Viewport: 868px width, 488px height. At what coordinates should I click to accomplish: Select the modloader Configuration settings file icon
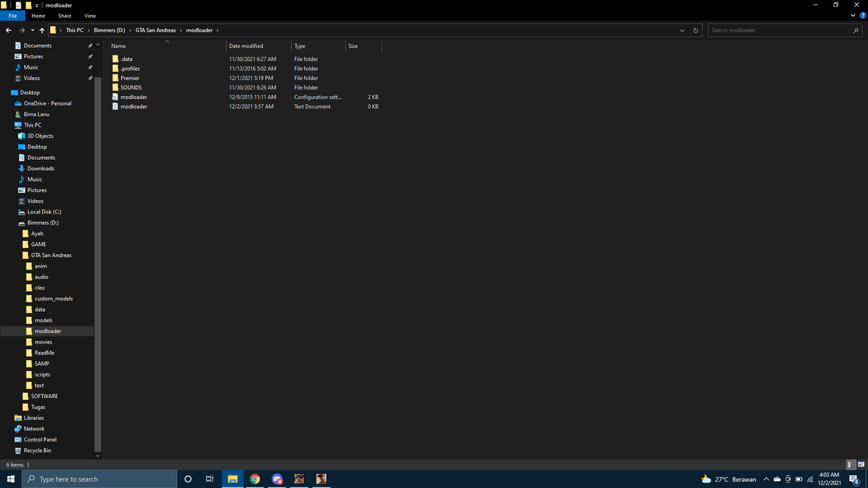115,97
